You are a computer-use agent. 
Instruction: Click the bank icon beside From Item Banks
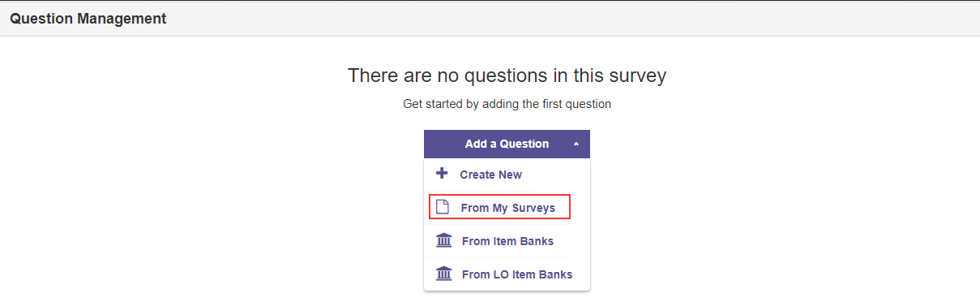point(443,240)
